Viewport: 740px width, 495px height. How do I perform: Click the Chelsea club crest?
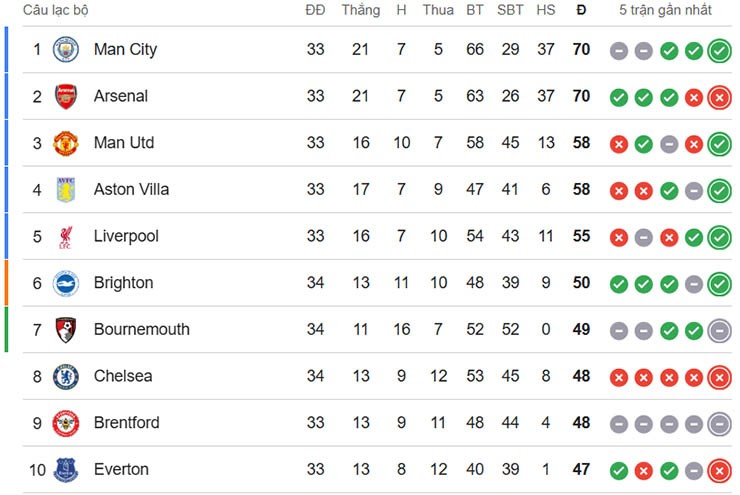[x=65, y=377]
